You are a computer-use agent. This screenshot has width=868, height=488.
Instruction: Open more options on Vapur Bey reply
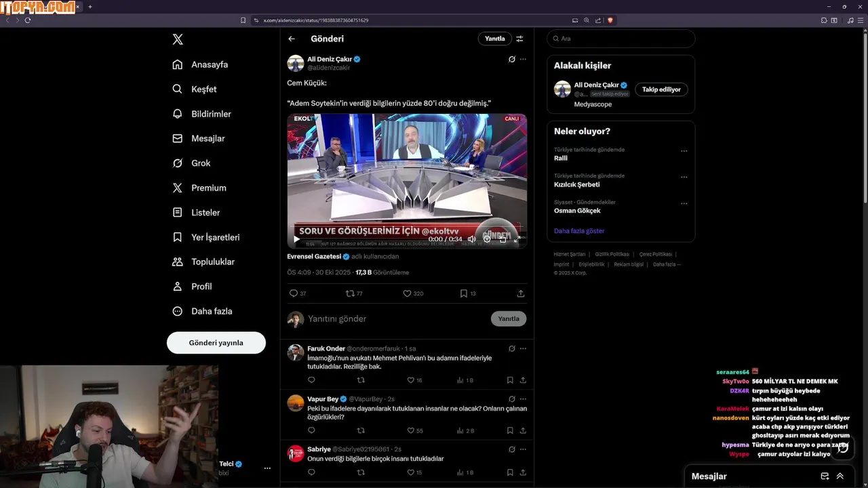(x=523, y=399)
